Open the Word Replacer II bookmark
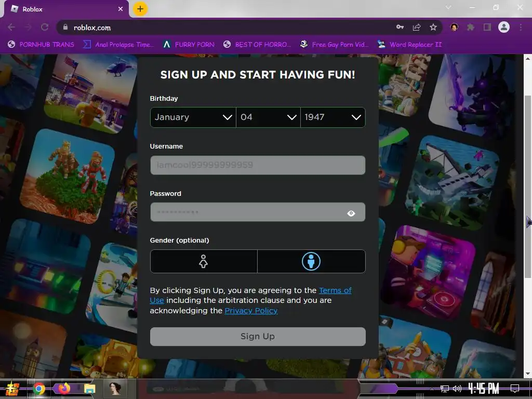 (409, 45)
